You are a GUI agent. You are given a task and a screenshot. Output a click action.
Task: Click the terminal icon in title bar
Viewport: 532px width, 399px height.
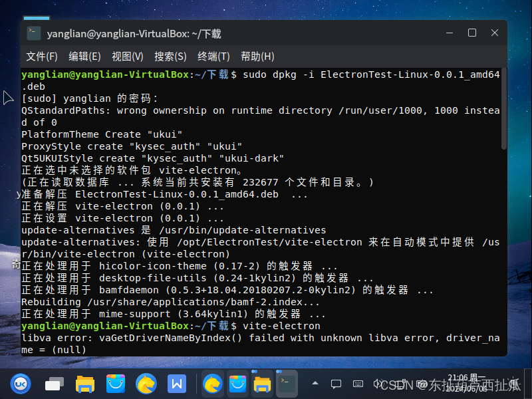tap(34, 33)
